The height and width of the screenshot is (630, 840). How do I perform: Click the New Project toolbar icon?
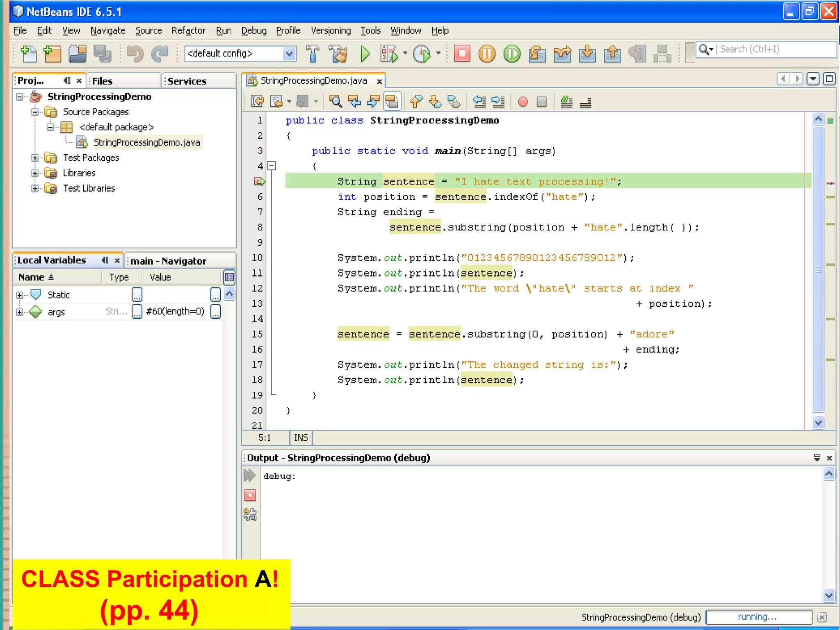pyautogui.click(x=52, y=54)
